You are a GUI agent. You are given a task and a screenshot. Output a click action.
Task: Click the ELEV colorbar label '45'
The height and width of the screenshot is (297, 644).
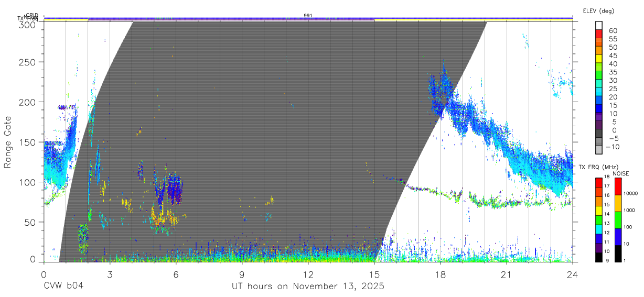[613, 56]
